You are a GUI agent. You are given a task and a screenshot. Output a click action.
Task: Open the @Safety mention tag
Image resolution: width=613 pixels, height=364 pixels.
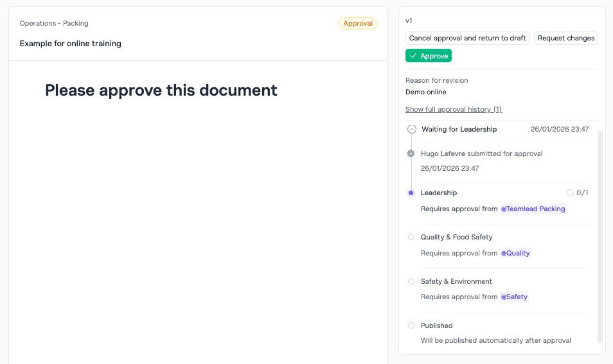coord(514,297)
